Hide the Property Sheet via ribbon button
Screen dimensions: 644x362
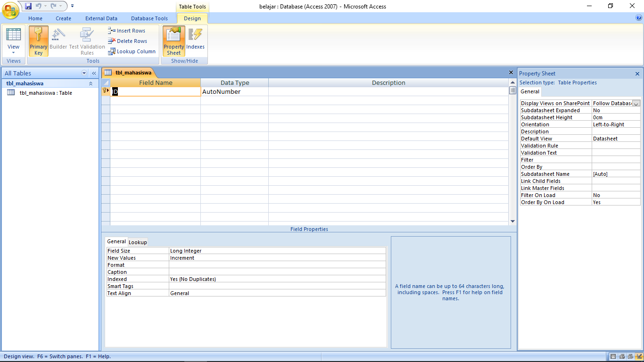174,41
